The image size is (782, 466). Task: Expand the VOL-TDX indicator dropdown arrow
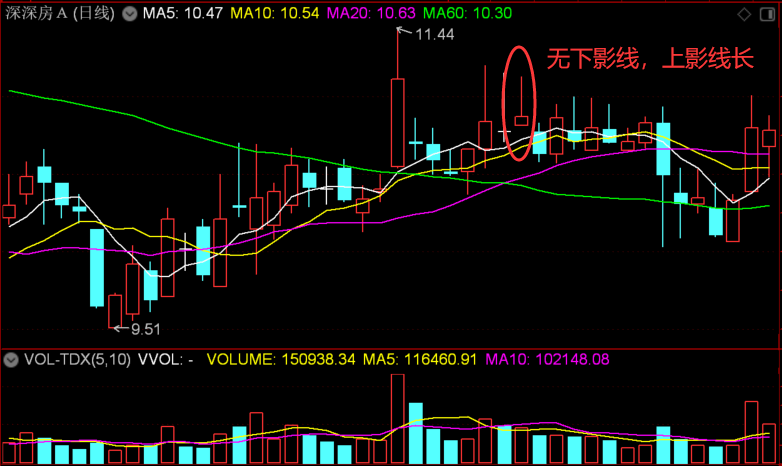click(11, 360)
